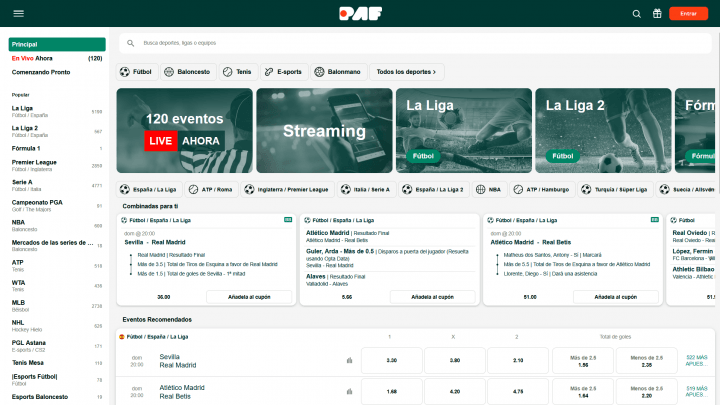Open En Vivo Ahora section
720x405 pixels.
click(57, 58)
